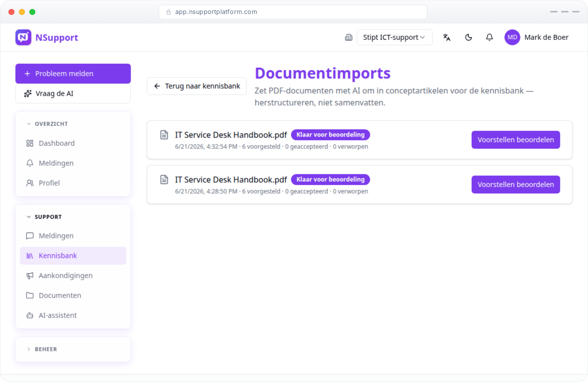Click the organization building icon

(x=348, y=37)
